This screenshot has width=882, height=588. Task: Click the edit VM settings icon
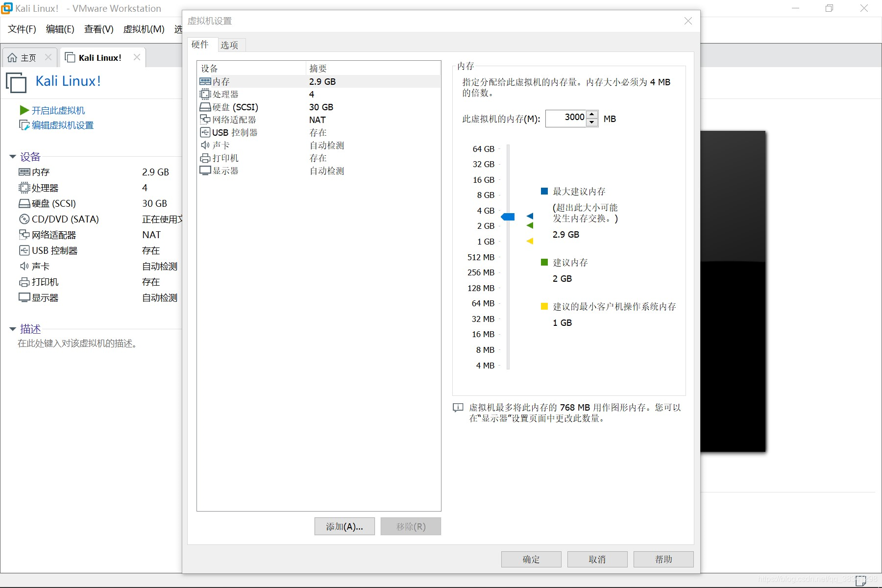coord(24,125)
